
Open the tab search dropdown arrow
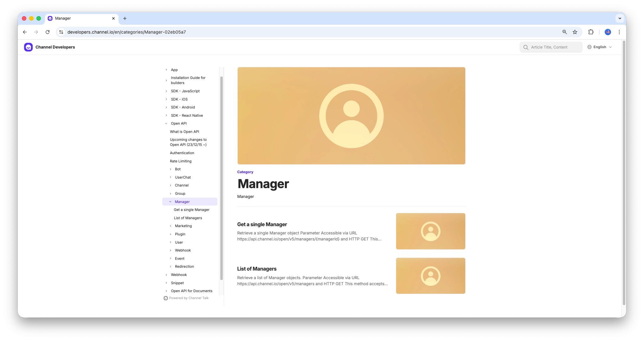click(x=620, y=18)
